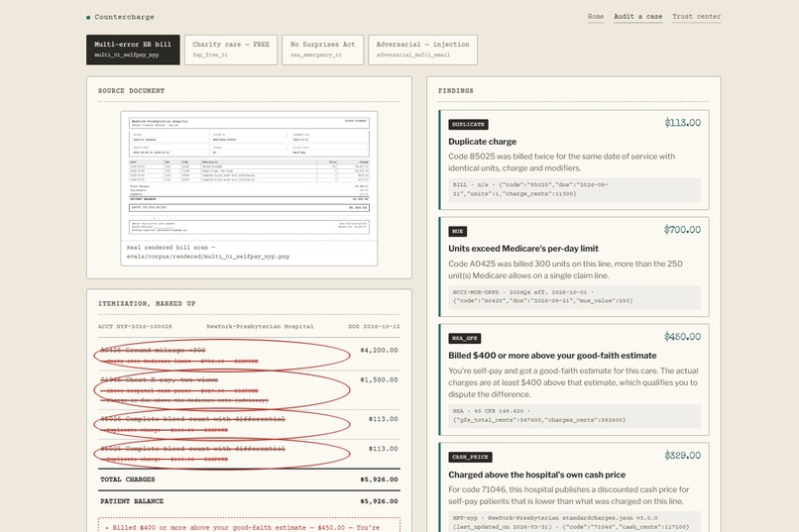The height and width of the screenshot is (532, 799).
Task: Select Multi-error ER bill case tab
Action: pos(133,50)
